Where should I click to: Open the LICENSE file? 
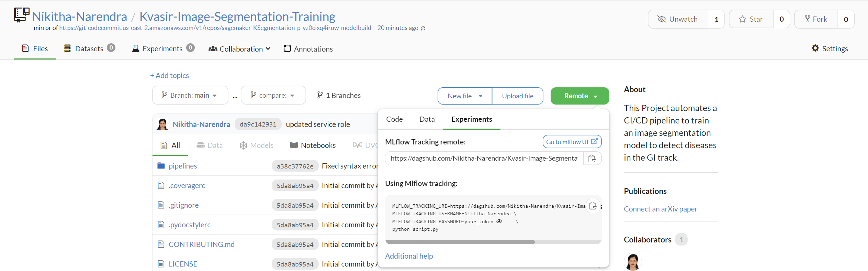183,264
